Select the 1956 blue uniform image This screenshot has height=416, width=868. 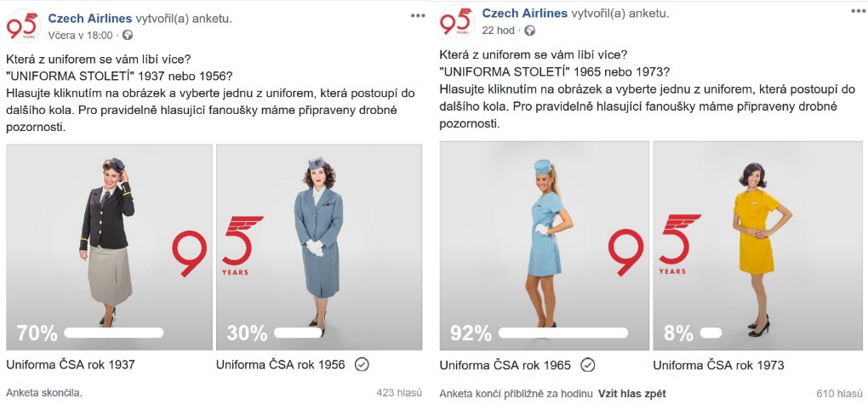click(x=319, y=248)
